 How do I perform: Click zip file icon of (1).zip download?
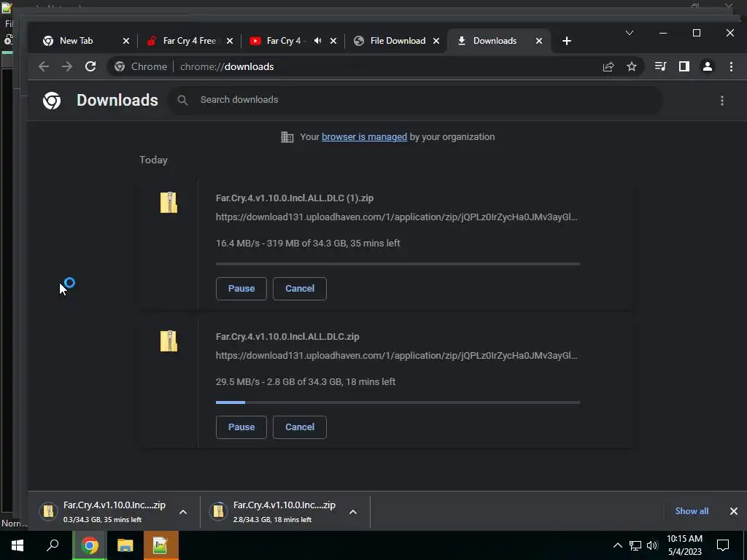169,203
